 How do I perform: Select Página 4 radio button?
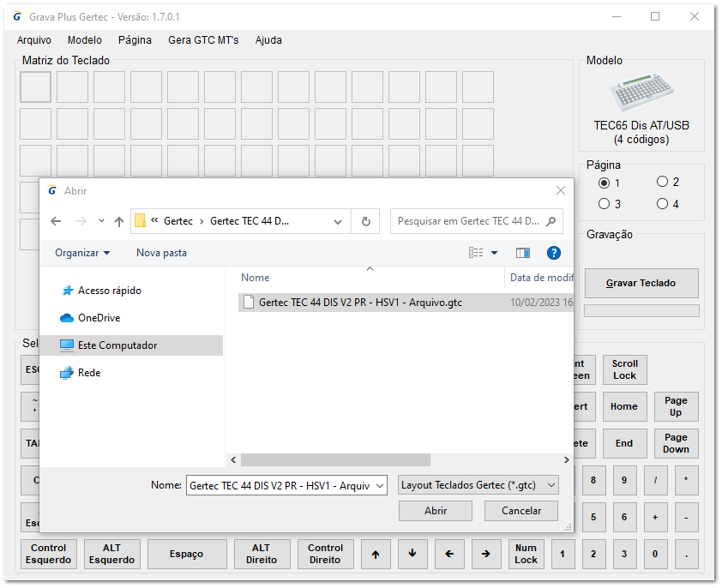(662, 202)
